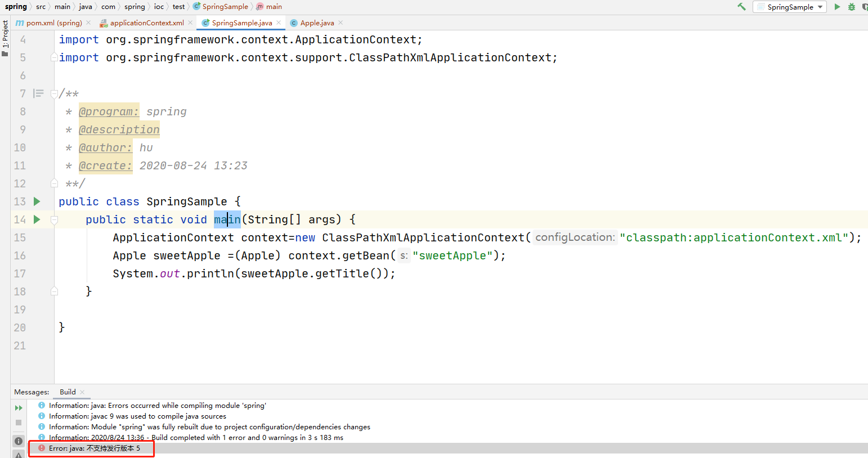Click the Stop square icon in Messages panel
868x458 pixels.
tap(19, 423)
